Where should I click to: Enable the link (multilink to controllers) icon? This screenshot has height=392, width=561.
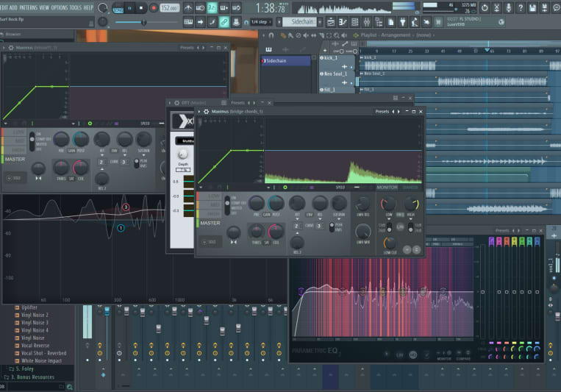coord(224,22)
